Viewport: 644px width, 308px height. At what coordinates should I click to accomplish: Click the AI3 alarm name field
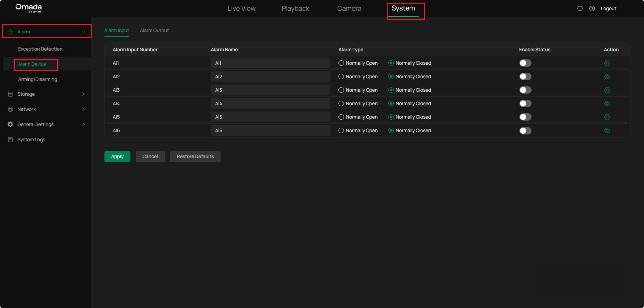pyautogui.click(x=270, y=90)
